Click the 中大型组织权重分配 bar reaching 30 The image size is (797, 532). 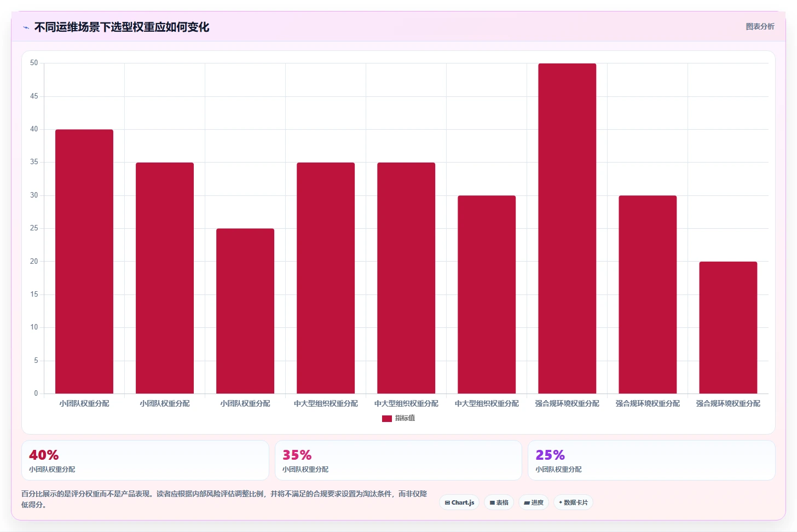pos(487,294)
